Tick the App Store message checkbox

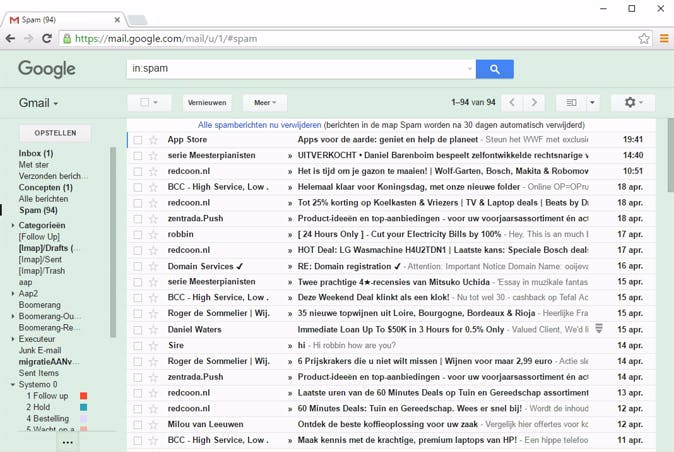pos(138,140)
